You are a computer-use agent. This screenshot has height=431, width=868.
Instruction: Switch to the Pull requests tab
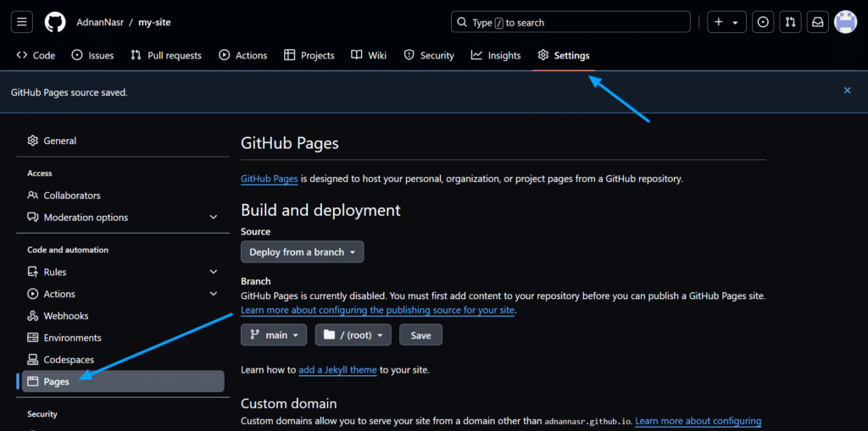(166, 55)
